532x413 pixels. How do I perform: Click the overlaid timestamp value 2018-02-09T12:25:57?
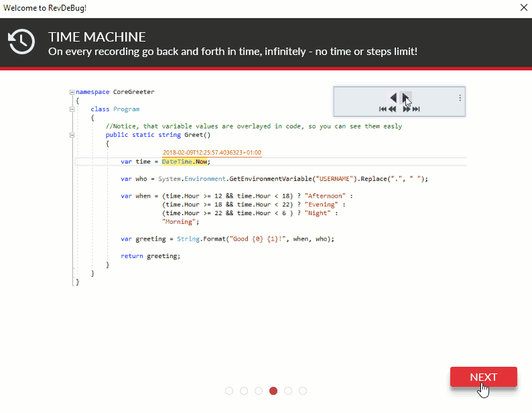[x=212, y=152]
